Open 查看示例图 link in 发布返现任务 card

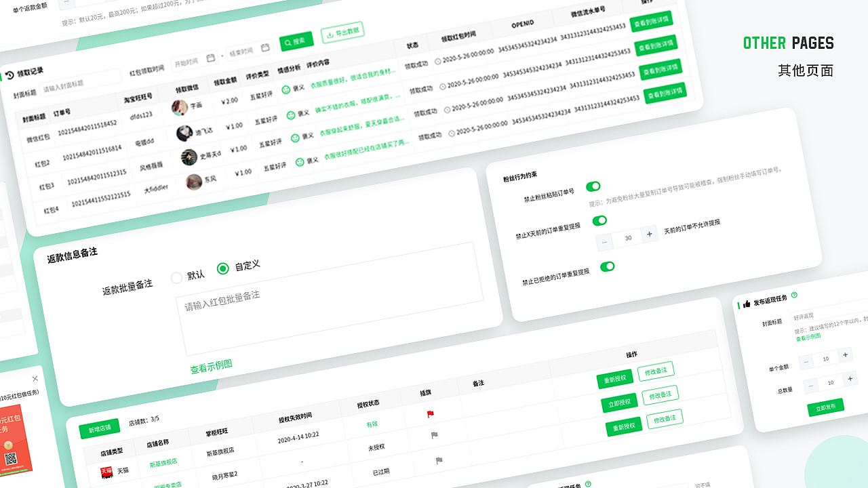click(808, 338)
